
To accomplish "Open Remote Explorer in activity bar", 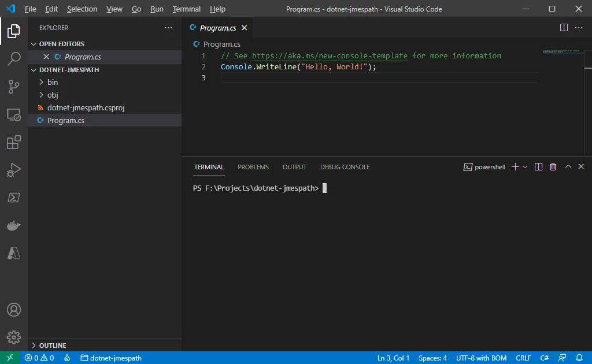I will point(14,114).
